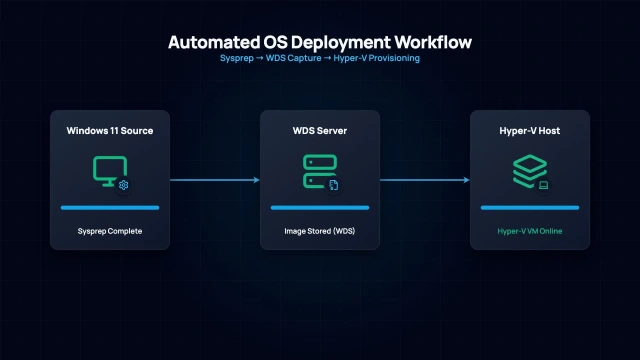This screenshot has width=640, height=360.
Task: Click the WDS Server rack icon
Action: point(320,171)
